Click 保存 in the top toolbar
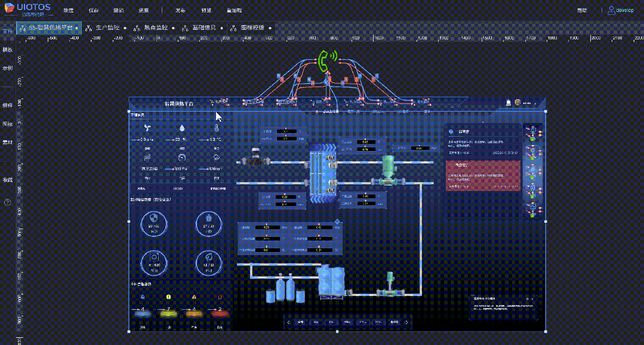644x345 pixels. point(94,11)
